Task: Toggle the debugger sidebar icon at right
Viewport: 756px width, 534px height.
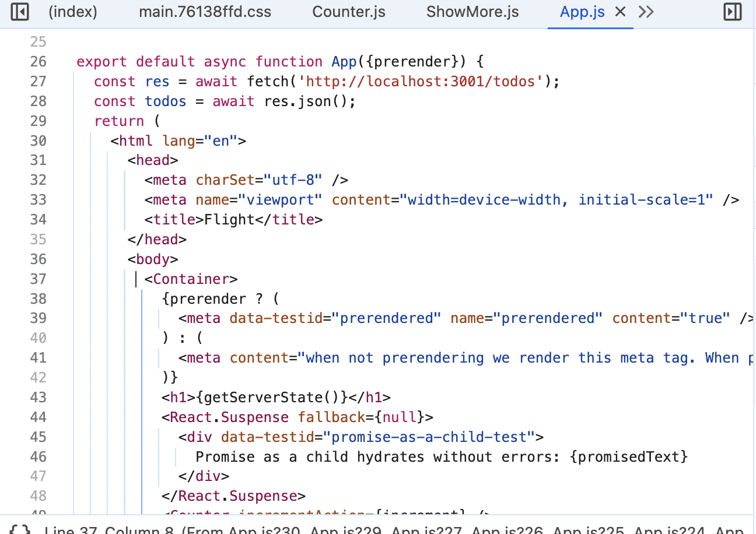Action: point(731,12)
